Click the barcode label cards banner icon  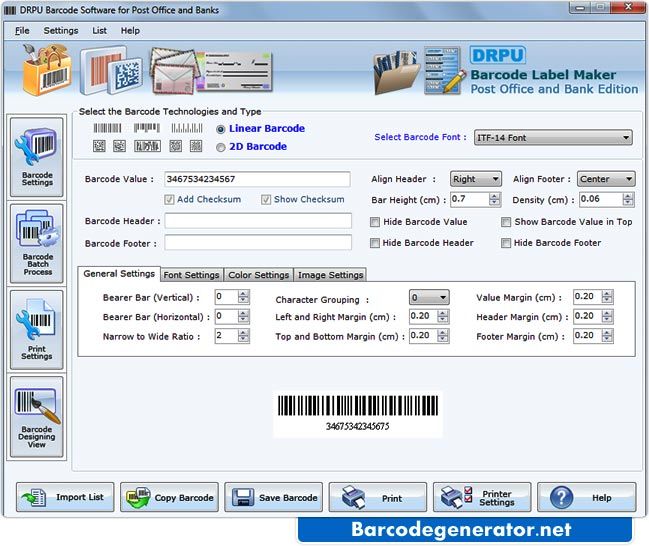(x=111, y=70)
